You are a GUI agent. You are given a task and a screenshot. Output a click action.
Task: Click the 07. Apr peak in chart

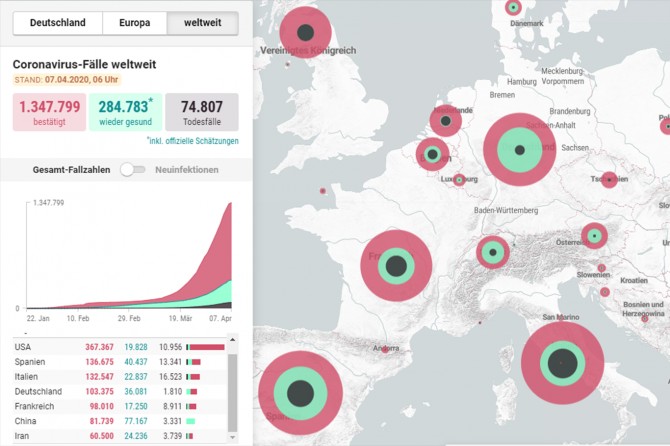[230, 206]
